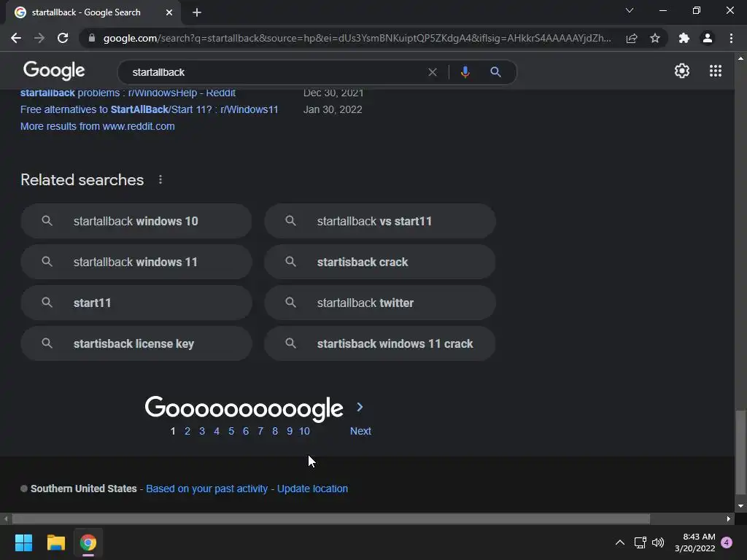Open More results from www.reddit.com
The height and width of the screenshot is (560, 747).
(x=97, y=126)
